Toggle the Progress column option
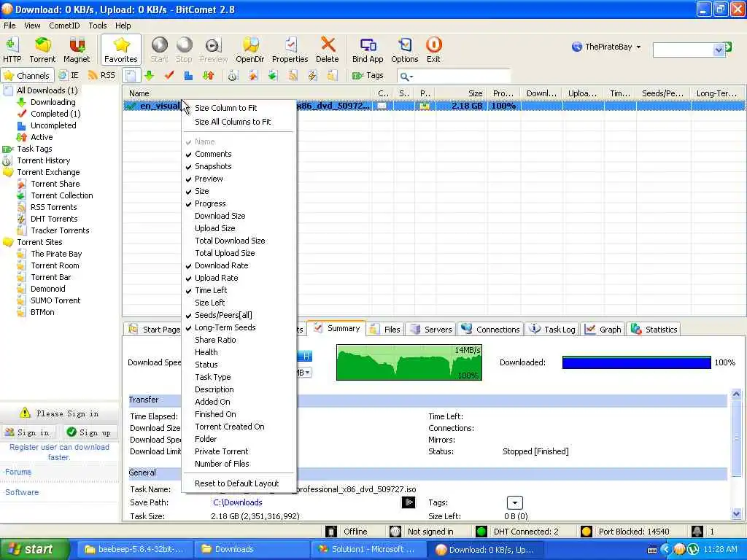The image size is (747, 560). tap(210, 203)
